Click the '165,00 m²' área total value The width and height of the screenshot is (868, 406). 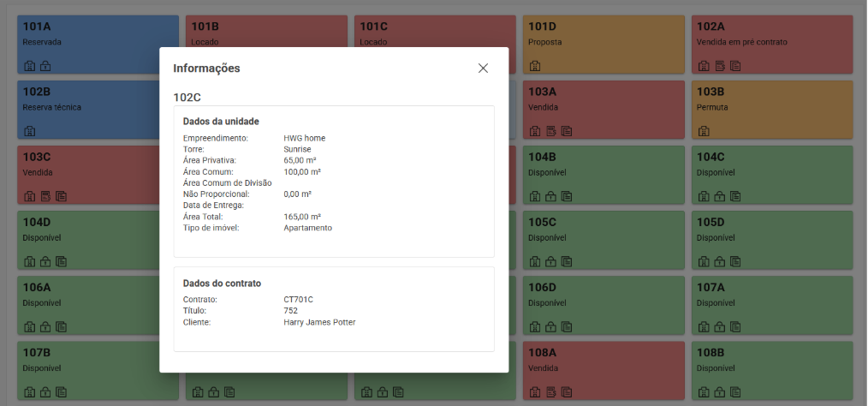click(302, 217)
